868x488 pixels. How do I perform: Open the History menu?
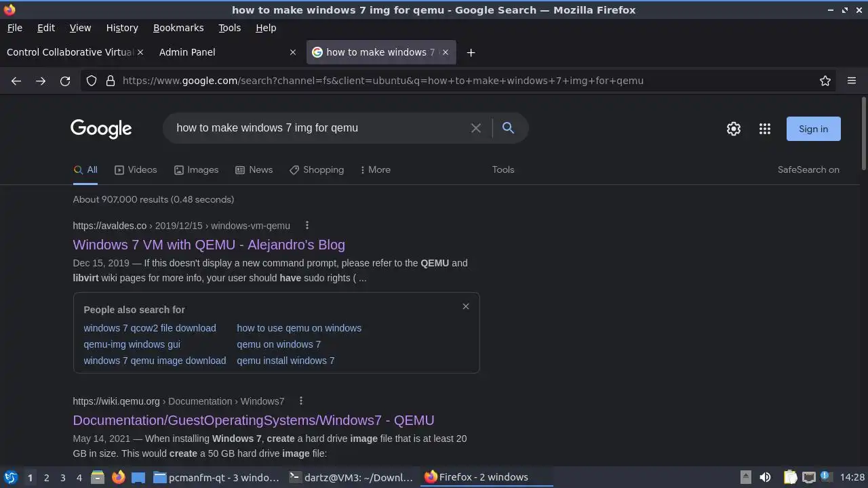tap(122, 28)
